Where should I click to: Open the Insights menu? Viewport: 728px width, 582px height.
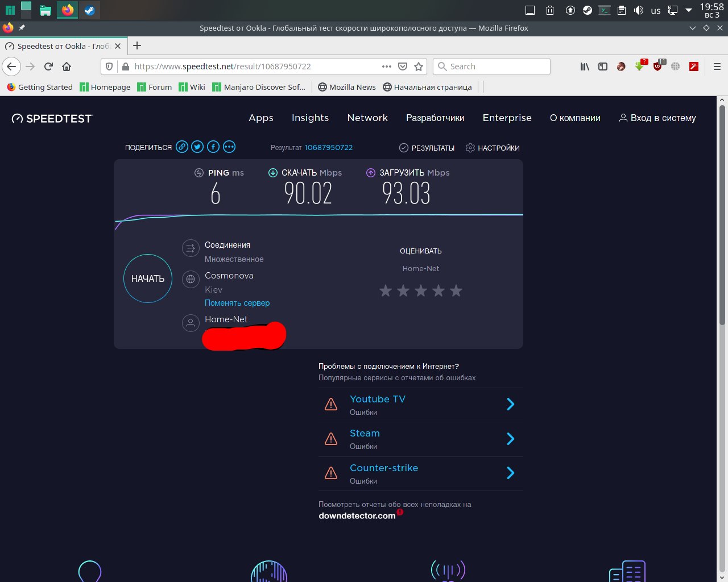pyautogui.click(x=310, y=118)
